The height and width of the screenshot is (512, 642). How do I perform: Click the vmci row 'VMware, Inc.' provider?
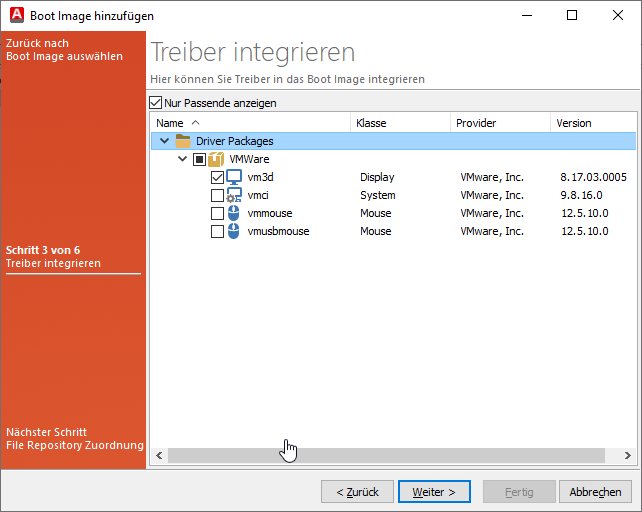click(492, 195)
